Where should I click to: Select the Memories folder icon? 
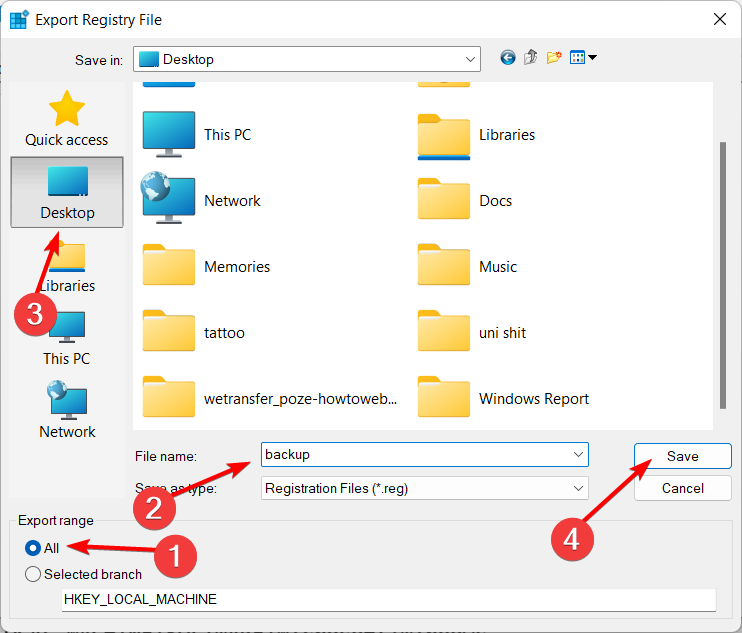point(168,265)
